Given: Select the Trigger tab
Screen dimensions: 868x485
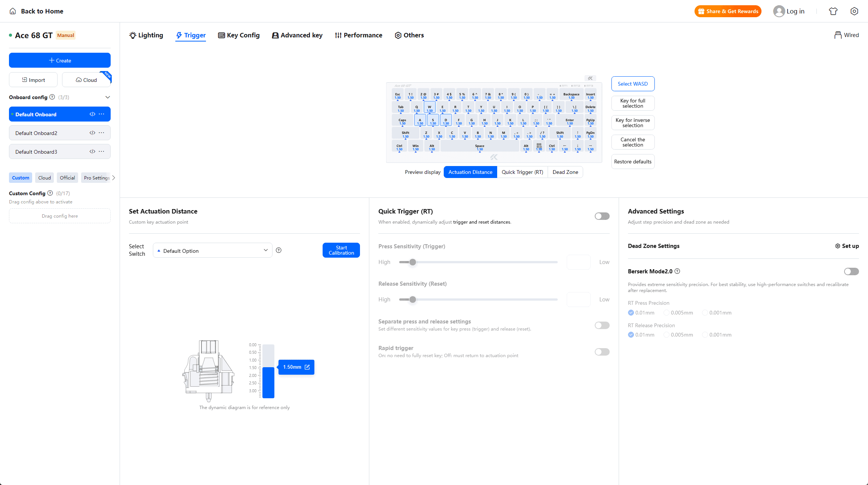Looking at the screenshot, I should (x=191, y=35).
